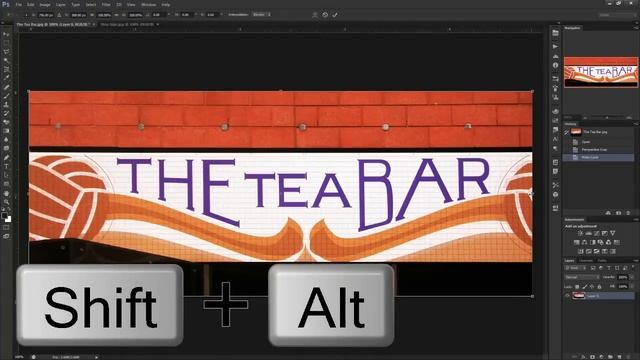
Task: Add a Color Balance adjustment
Action: (x=584, y=242)
